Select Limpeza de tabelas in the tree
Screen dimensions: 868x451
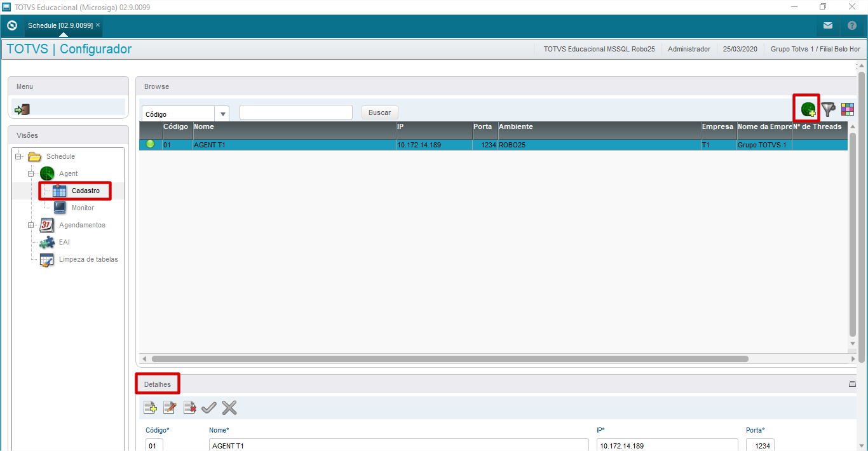point(88,259)
